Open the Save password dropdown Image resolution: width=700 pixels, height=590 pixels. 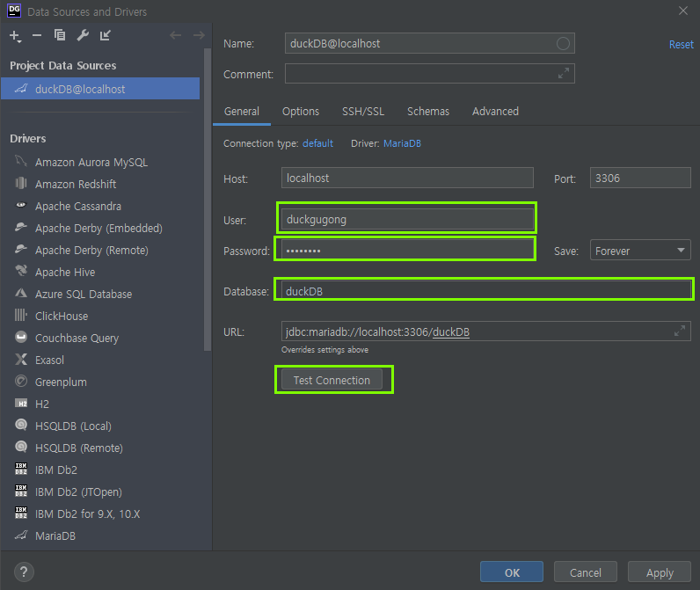point(640,251)
